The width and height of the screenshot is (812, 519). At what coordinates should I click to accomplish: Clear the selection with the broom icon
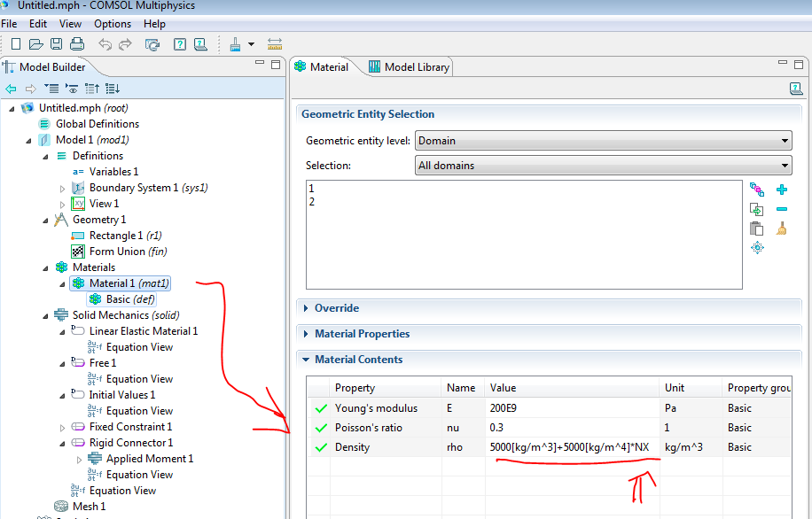click(x=782, y=229)
